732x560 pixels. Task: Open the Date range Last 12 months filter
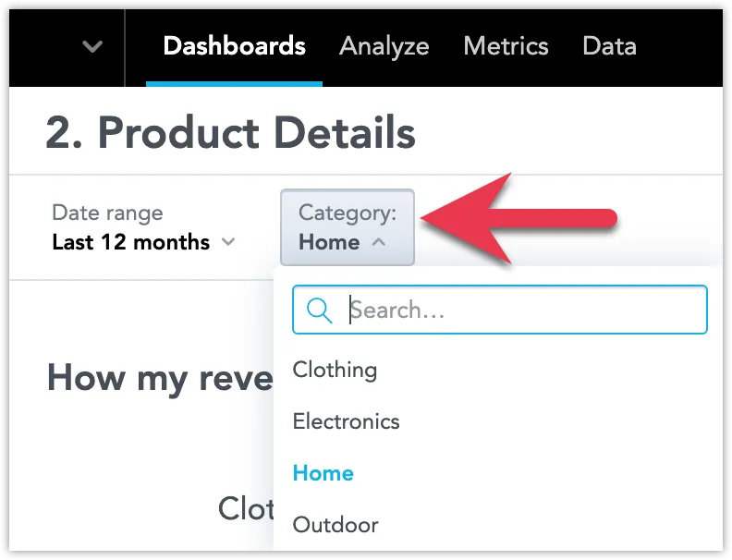(x=144, y=227)
